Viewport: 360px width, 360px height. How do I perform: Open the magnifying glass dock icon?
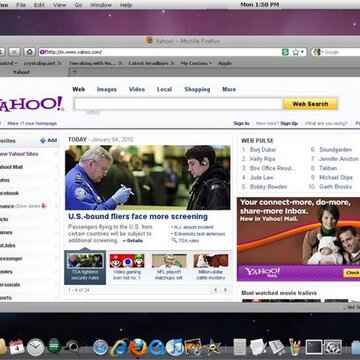(72, 347)
